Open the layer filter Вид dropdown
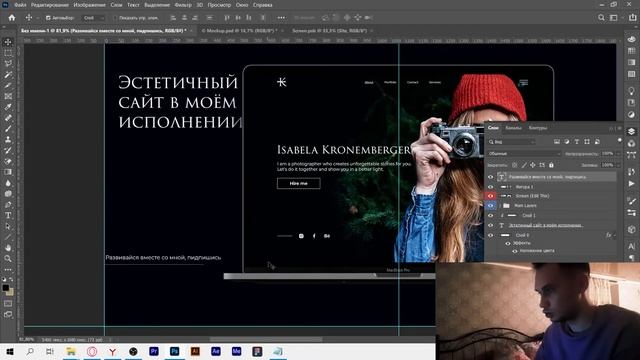This screenshot has height=360, width=640. point(512,142)
